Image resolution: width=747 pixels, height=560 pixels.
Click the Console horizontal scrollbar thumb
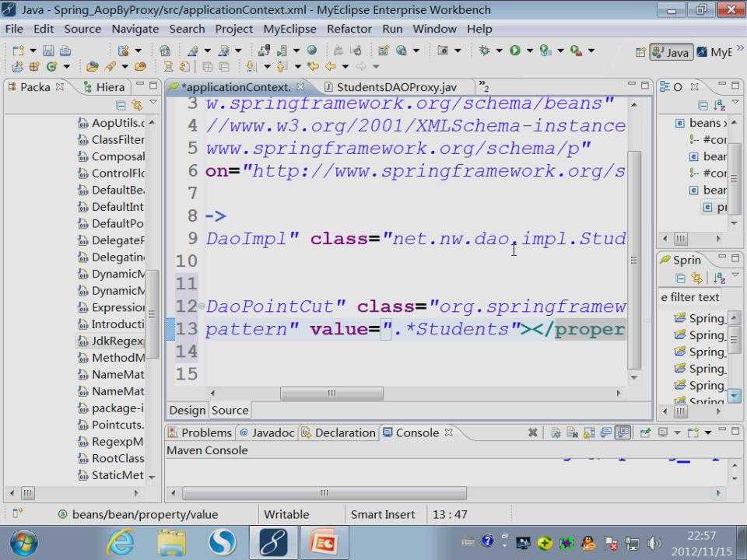point(324,492)
